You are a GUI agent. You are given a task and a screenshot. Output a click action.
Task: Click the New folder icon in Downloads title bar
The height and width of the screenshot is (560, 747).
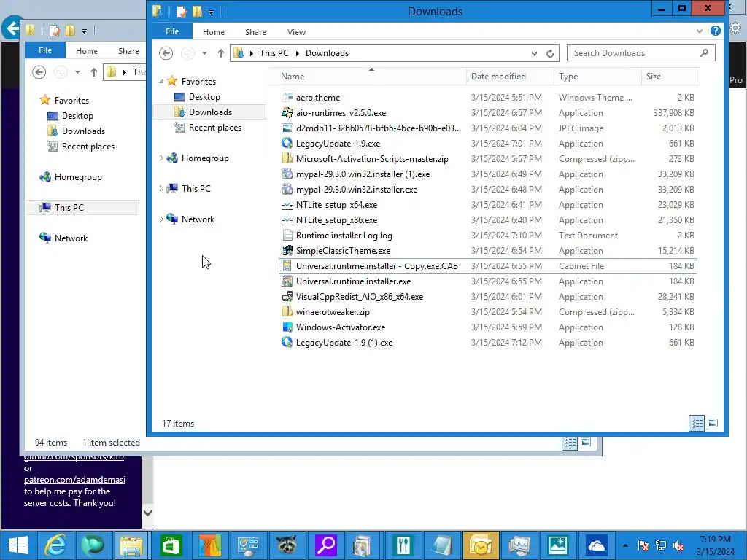(x=197, y=12)
